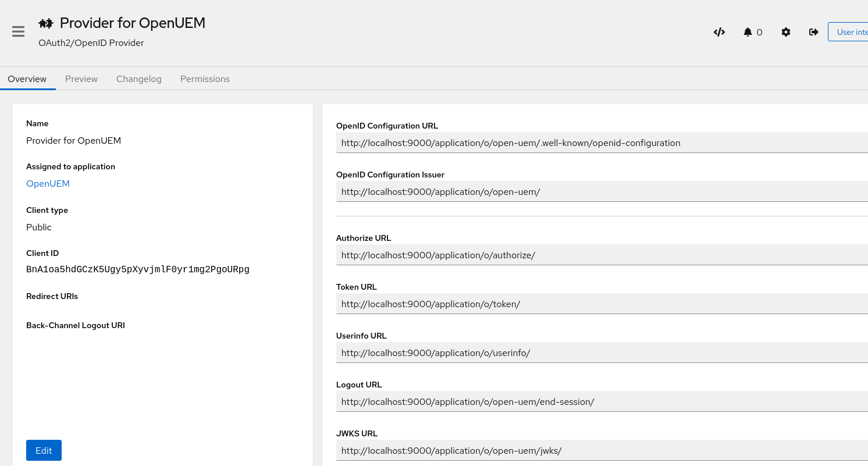Open the OpenUEM application link
This screenshot has height=466, width=868.
(48, 183)
